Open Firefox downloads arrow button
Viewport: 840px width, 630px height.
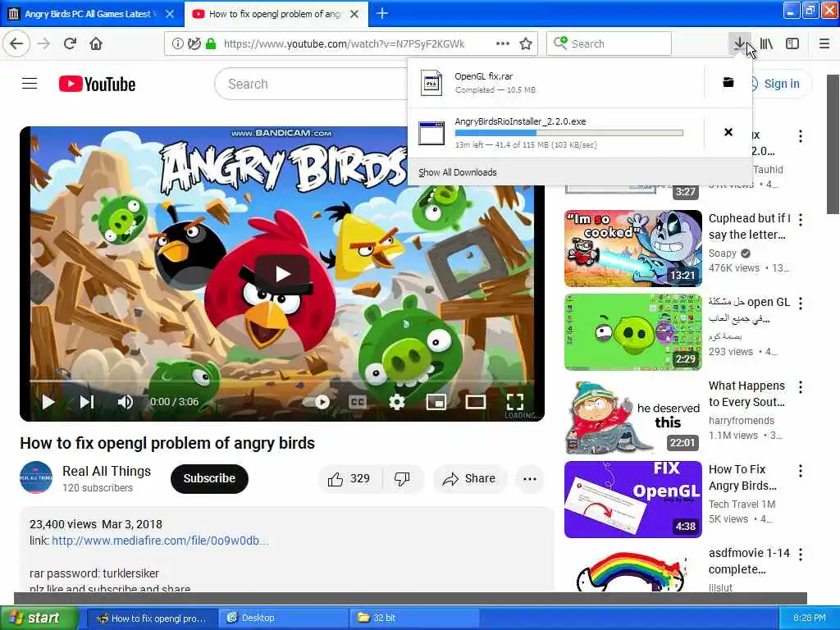pyautogui.click(x=739, y=43)
